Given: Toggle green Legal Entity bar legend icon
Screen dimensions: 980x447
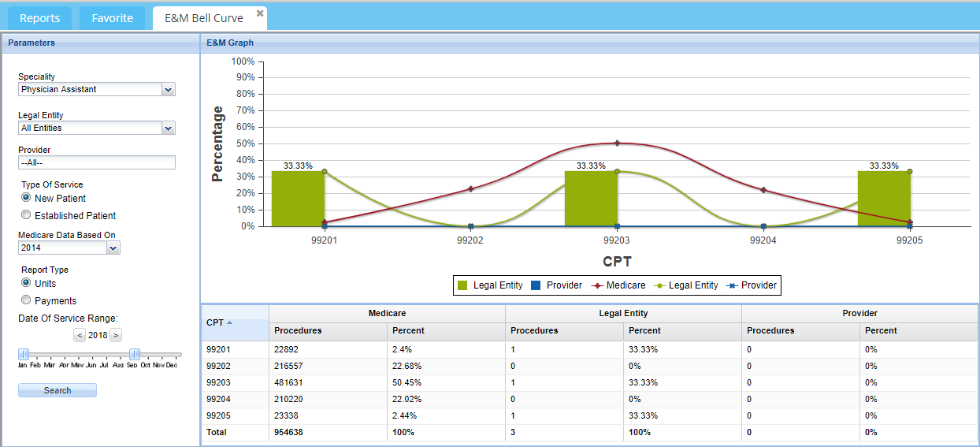Looking at the screenshot, I should click(462, 285).
